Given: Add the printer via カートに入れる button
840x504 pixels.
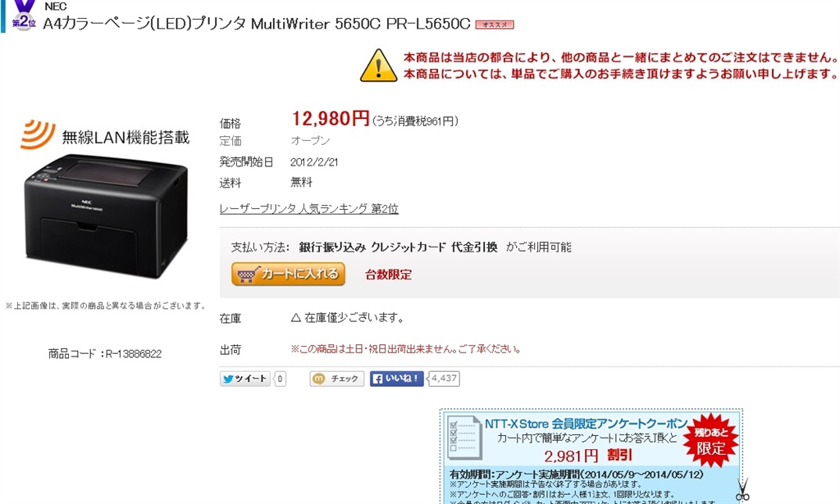Looking at the screenshot, I should [288, 274].
